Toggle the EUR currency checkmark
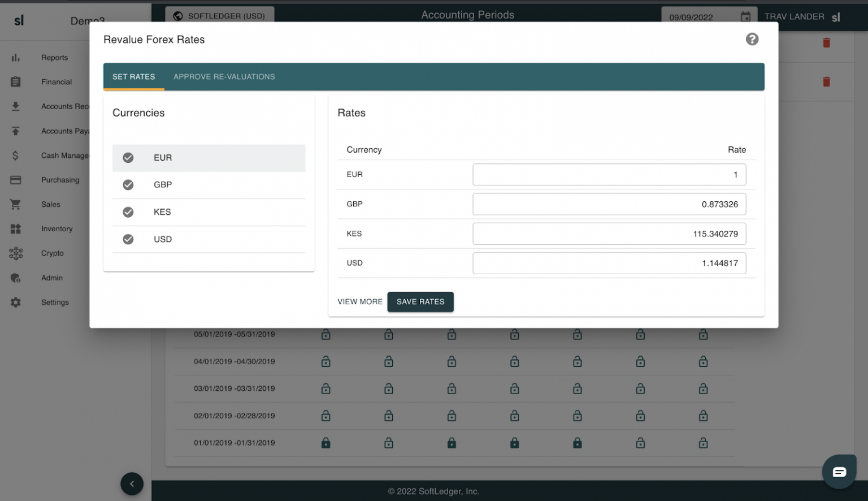 pyautogui.click(x=128, y=158)
